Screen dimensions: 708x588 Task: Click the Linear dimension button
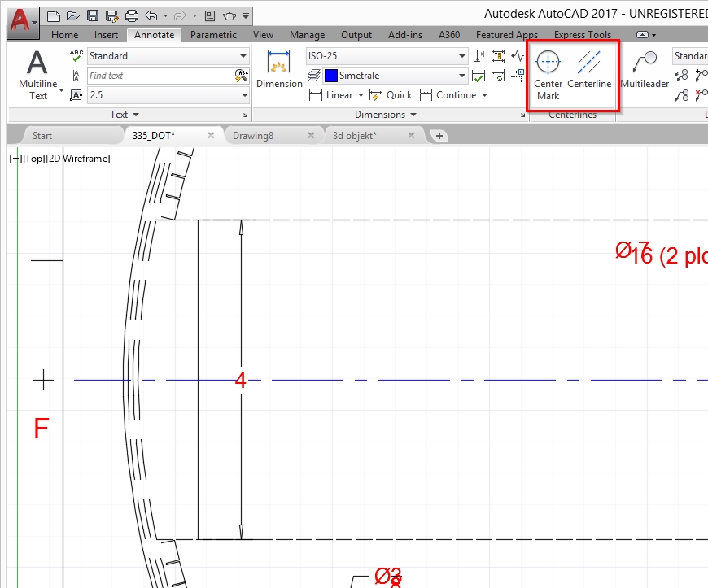point(332,95)
